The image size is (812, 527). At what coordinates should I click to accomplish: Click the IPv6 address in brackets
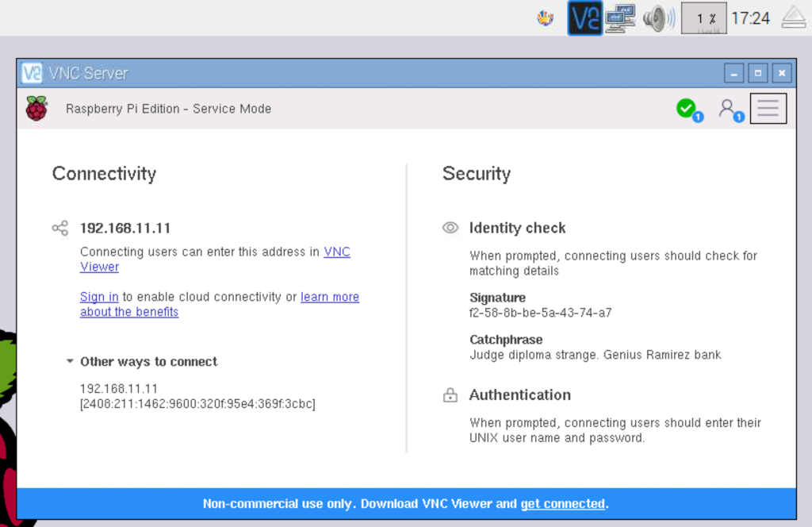coord(197,404)
